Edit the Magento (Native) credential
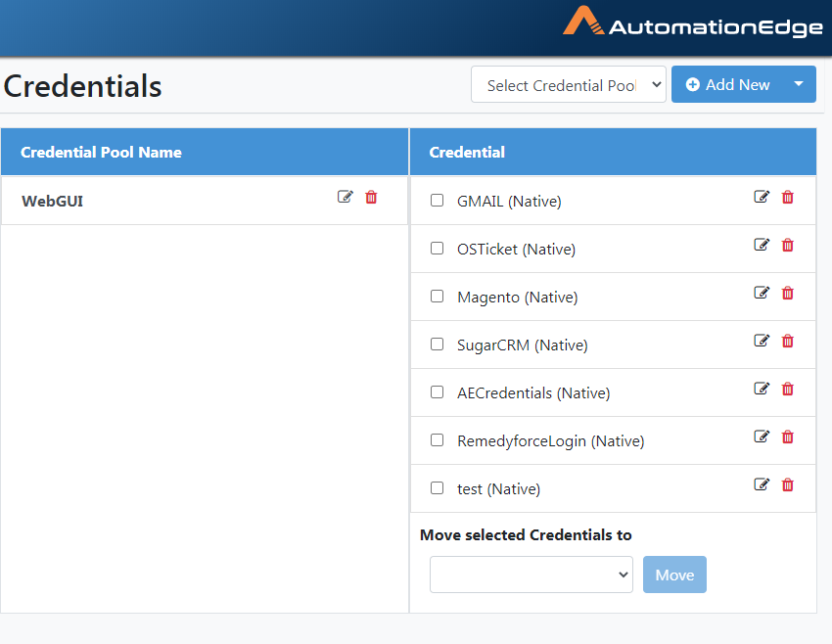This screenshot has height=644, width=832. [x=762, y=293]
